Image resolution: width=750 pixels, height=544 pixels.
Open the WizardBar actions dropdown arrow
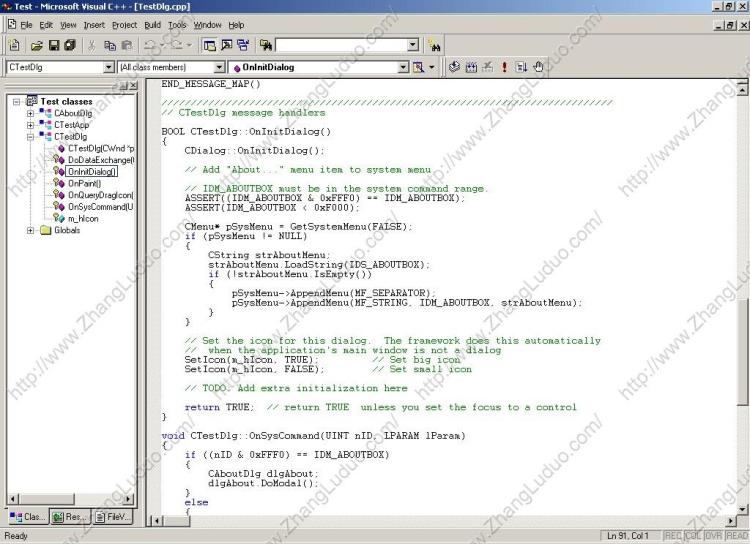tap(431, 67)
